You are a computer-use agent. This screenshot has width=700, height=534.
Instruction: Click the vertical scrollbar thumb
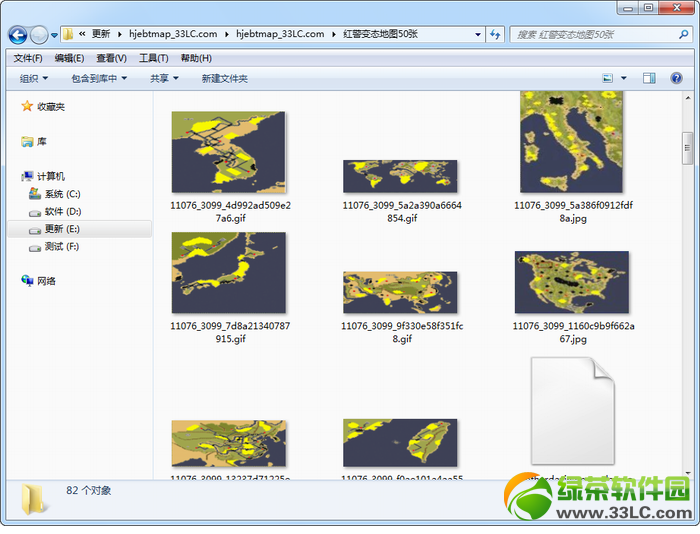(x=688, y=148)
